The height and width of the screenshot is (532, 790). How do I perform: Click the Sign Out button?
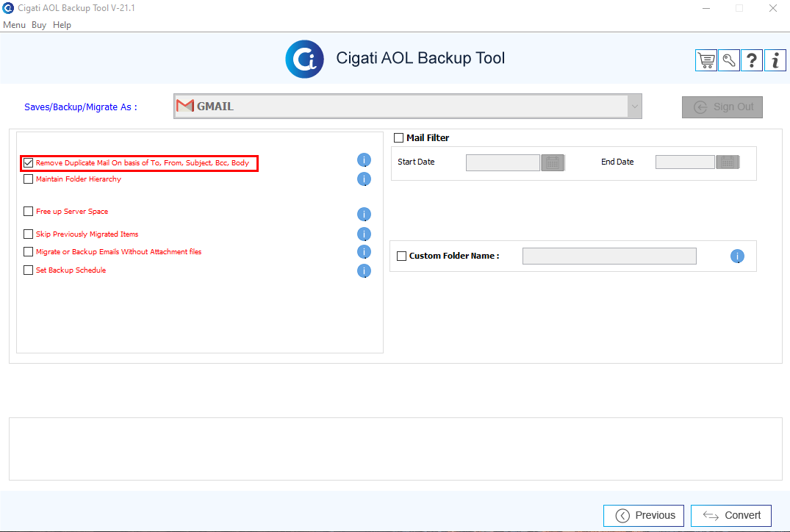722,107
